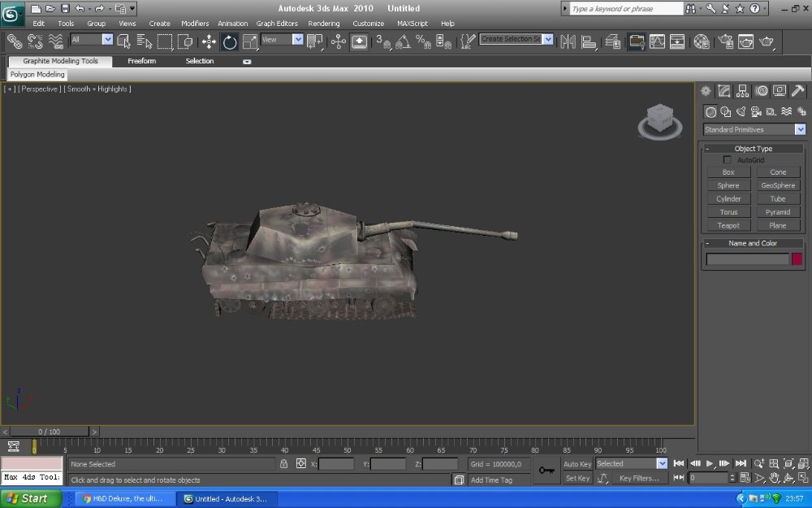812x508 pixels.
Task: Switch to the Modify panel tab
Action: (x=724, y=91)
